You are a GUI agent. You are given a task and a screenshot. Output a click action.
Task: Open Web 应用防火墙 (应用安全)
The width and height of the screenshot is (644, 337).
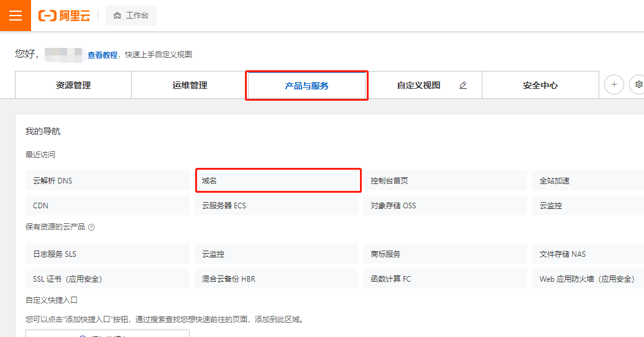587,279
